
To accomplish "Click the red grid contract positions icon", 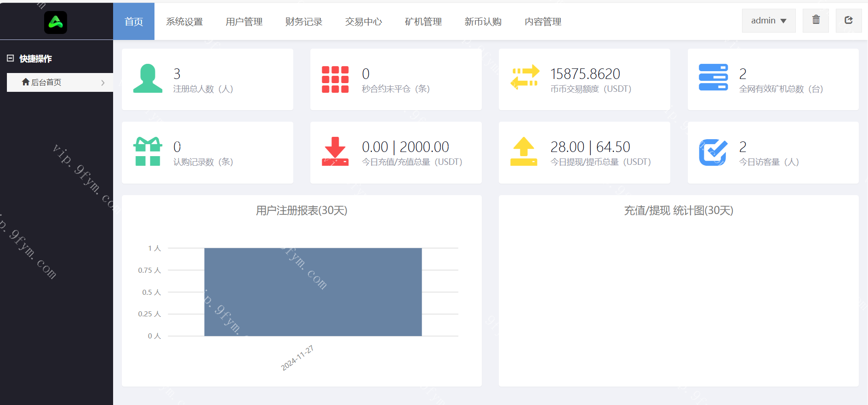I will click(335, 79).
